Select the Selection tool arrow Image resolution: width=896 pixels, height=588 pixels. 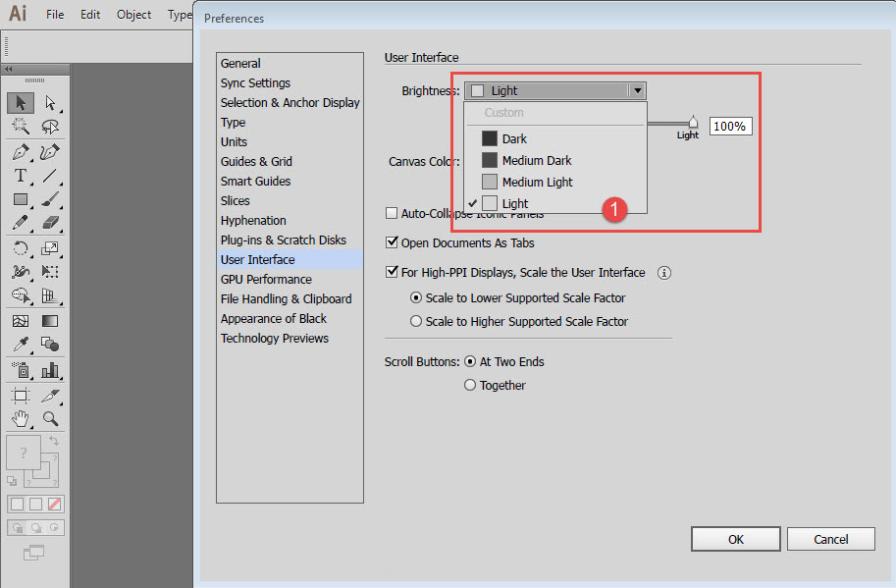click(21, 103)
